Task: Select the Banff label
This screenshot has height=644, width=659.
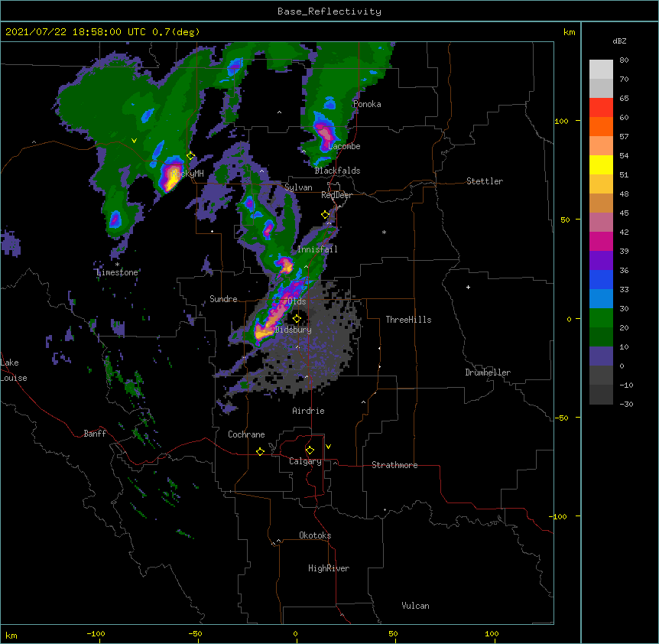Action: [95, 434]
